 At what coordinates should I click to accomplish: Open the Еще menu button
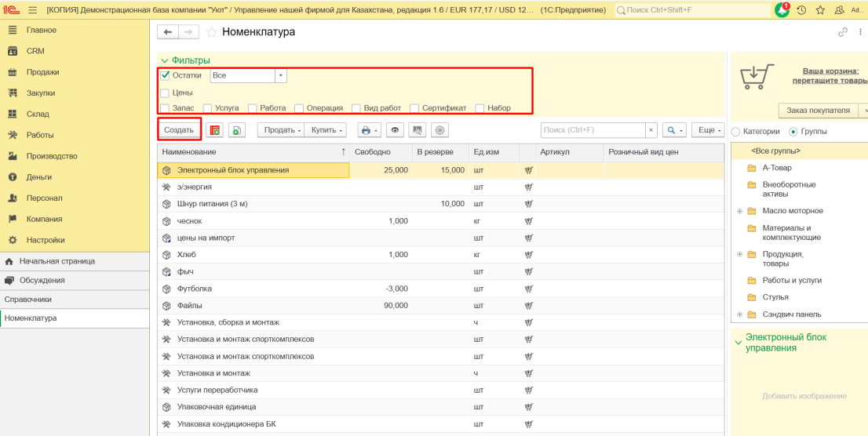707,130
